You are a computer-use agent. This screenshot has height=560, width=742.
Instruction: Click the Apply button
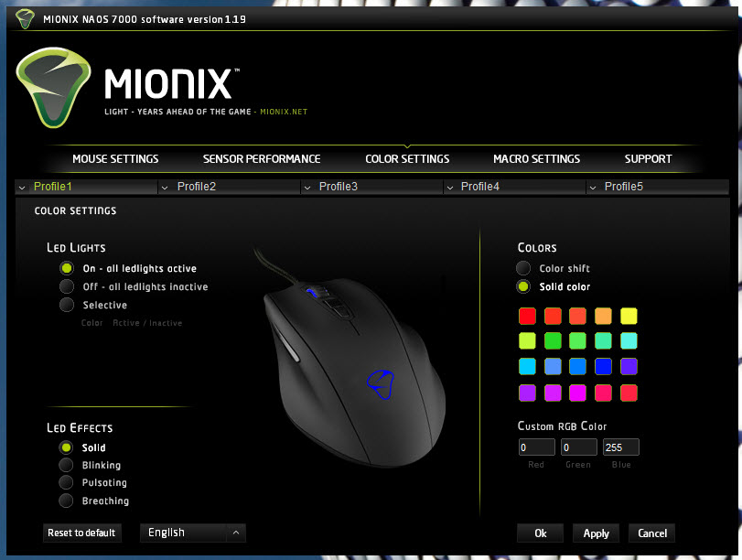point(596,533)
